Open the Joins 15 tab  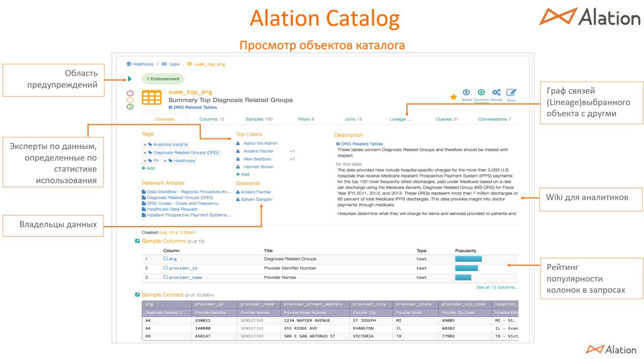point(353,119)
